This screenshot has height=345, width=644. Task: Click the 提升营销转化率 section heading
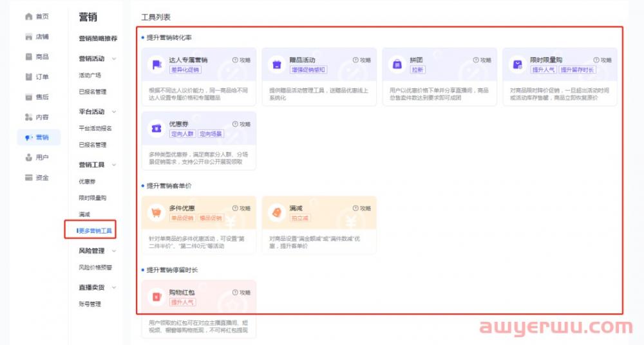169,37
